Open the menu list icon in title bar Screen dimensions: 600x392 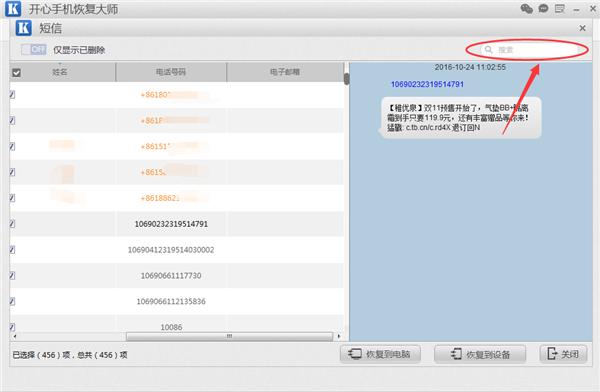pyautogui.click(x=559, y=8)
